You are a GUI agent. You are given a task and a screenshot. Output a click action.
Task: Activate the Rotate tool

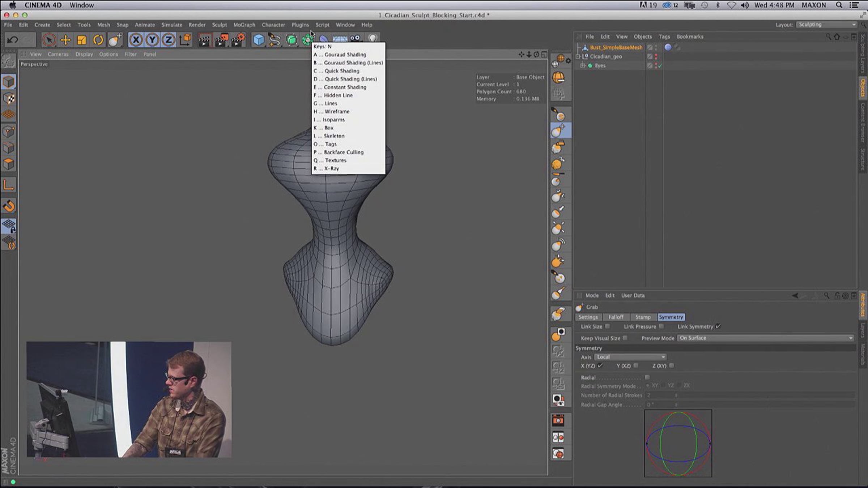(x=98, y=40)
